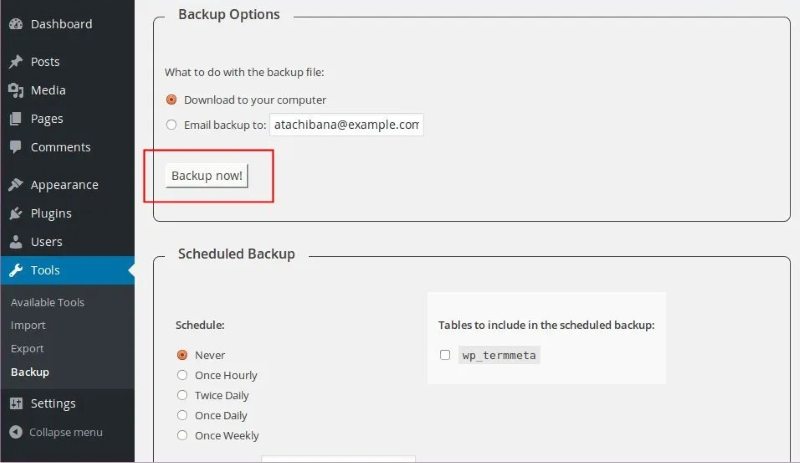Screen dimensions: 800x463
Task: Click the Appearance paintbrush icon
Action: 16,185
